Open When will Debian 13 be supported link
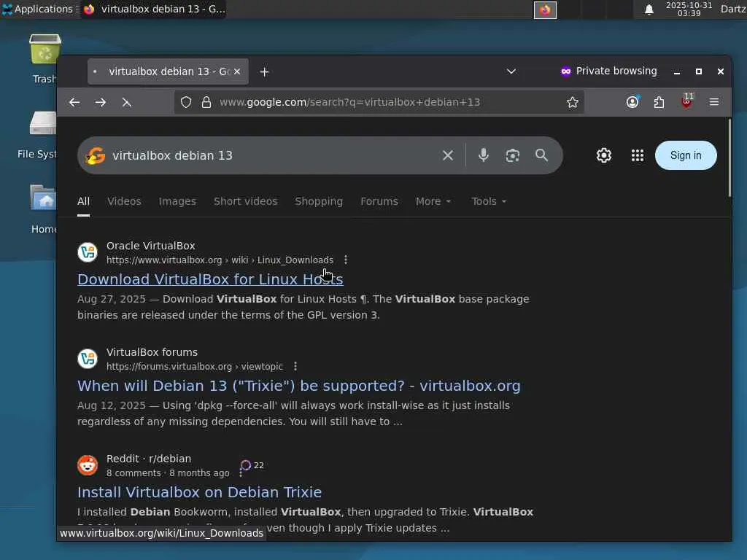The image size is (747, 560). pyautogui.click(x=298, y=386)
